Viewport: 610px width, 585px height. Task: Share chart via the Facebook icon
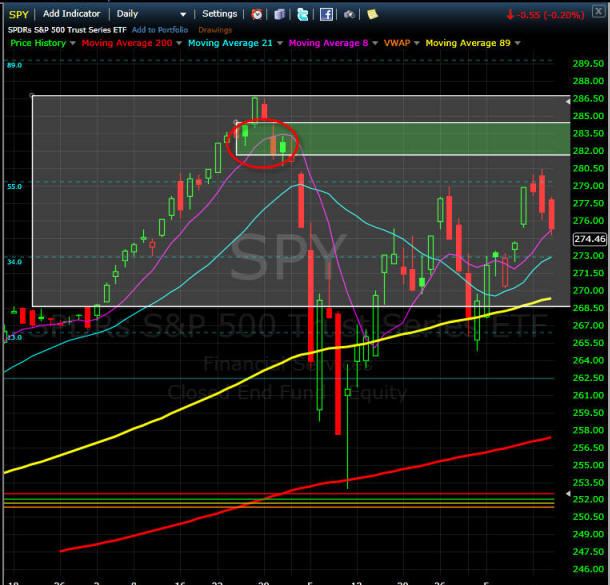coord(326,14)
